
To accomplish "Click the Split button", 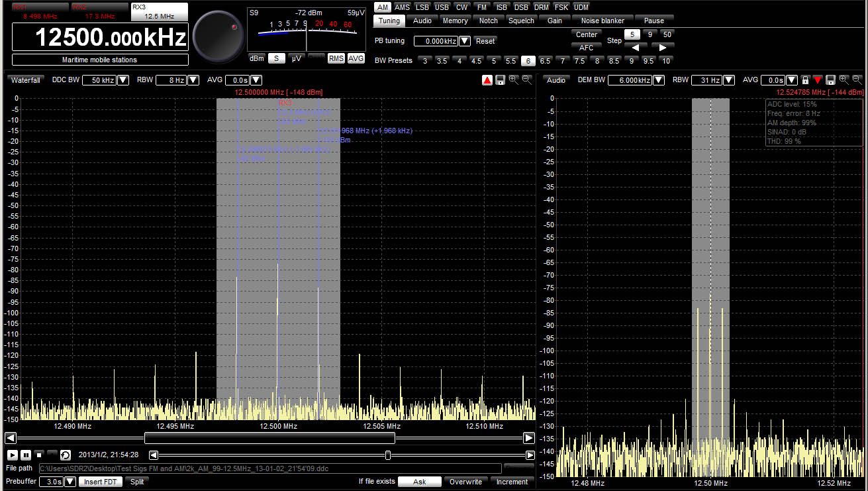I will click(x=137, y=482).
